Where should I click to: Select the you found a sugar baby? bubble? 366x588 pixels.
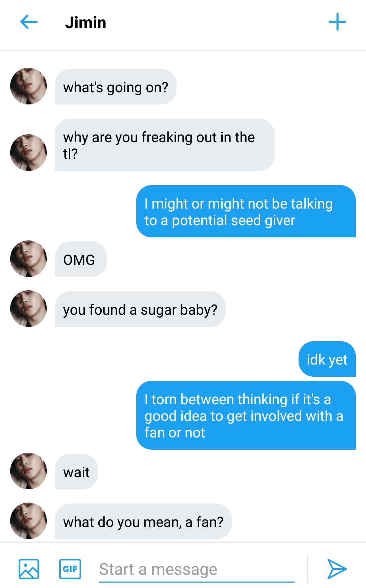coord(140,309)
